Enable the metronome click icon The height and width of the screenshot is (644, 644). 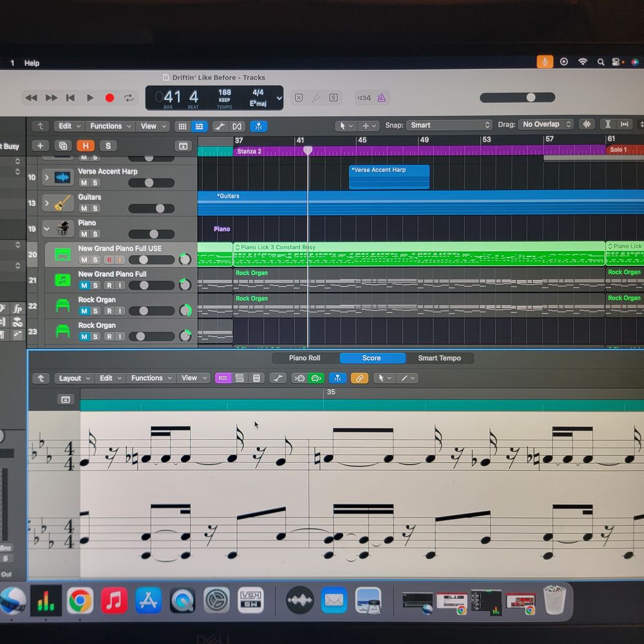click(x=381, y=98)
